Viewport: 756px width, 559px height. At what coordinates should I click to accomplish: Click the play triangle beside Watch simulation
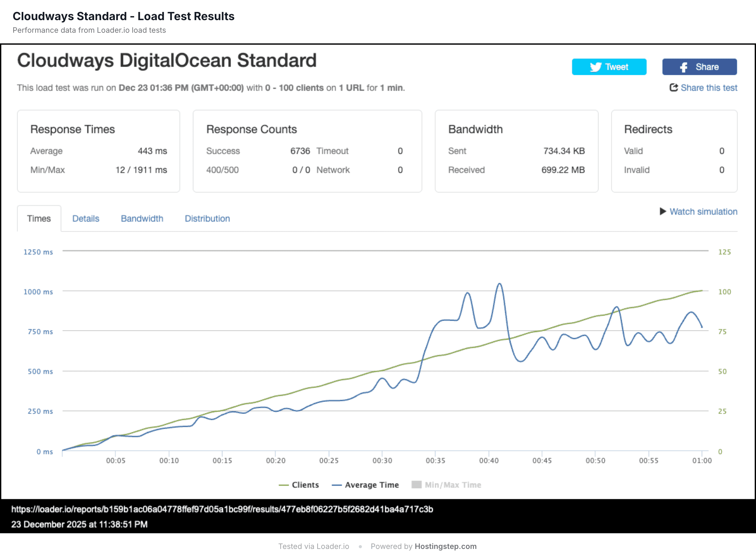click(663, 212)
